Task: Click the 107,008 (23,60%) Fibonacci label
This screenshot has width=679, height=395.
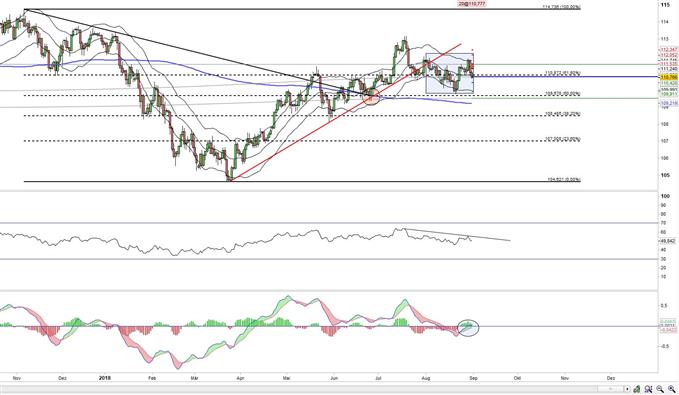Action: 562,139
